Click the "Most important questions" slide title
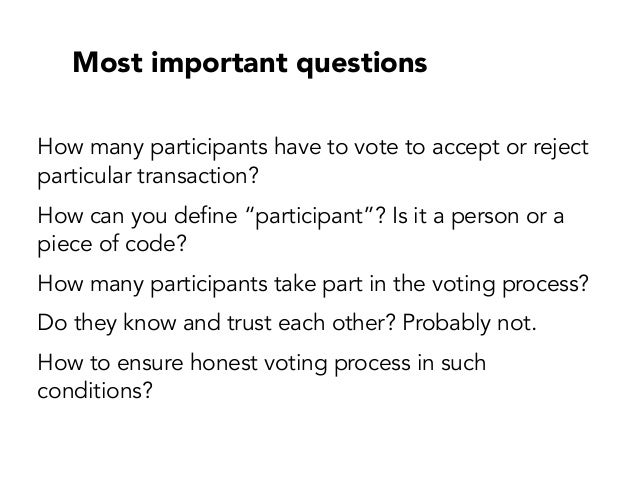Screen dimensions: 638x479 point(248,64)
